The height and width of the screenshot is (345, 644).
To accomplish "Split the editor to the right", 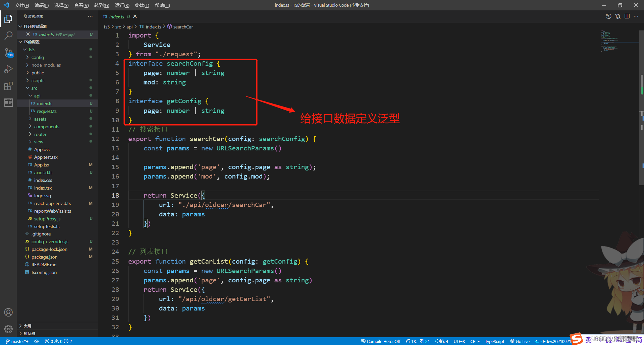I will coord(627,16).
